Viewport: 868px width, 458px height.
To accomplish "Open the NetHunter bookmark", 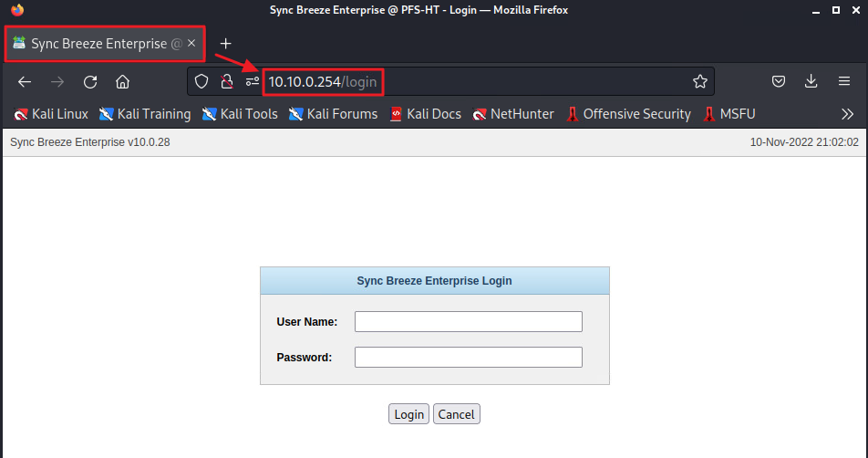I will (x=513, y=114).
